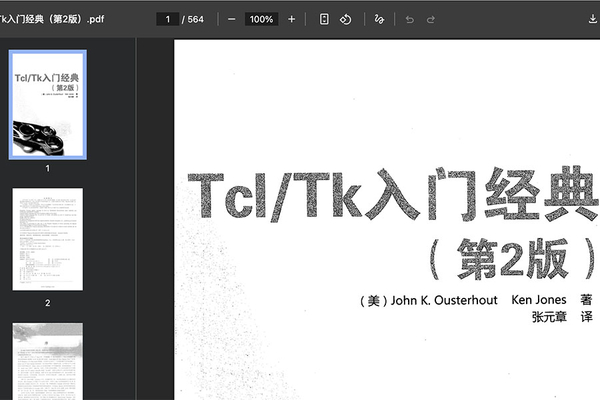
Task: Open the third page thumbnail
Action: pos(47,361)
